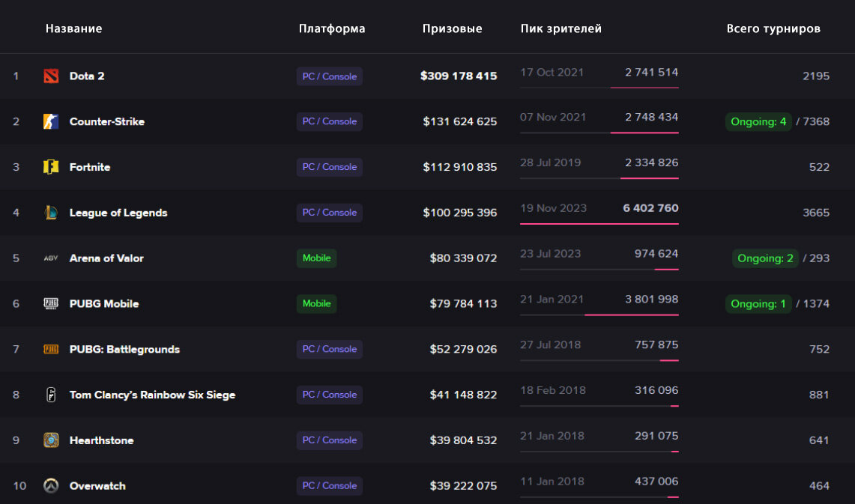The image size is (855, 504).
Task: Sort table by Всего турниров column
Action: click(773, 28)
